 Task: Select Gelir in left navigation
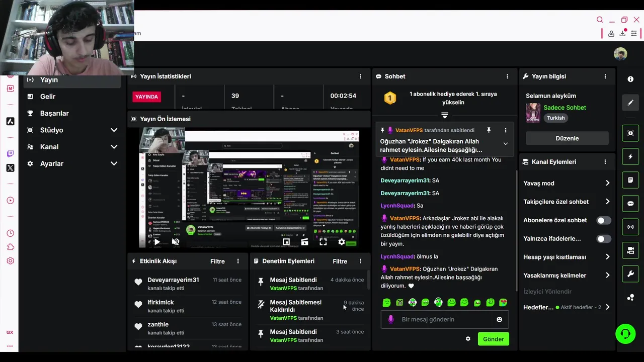[x=72, y=97]
